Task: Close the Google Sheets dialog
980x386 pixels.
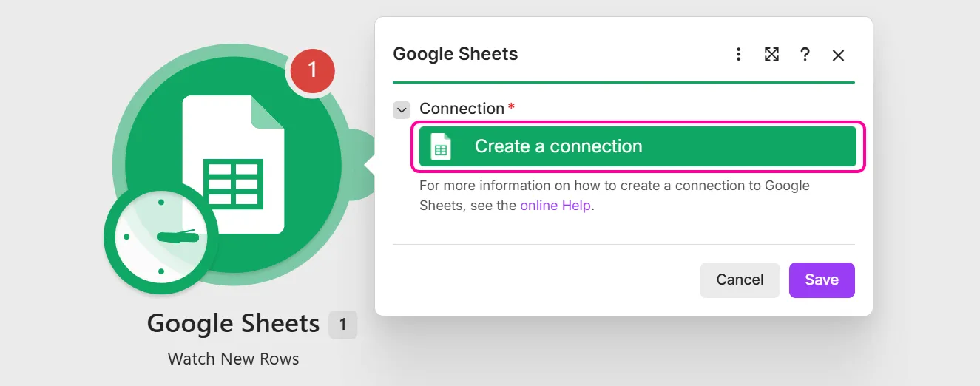Action: click(838, 55)
